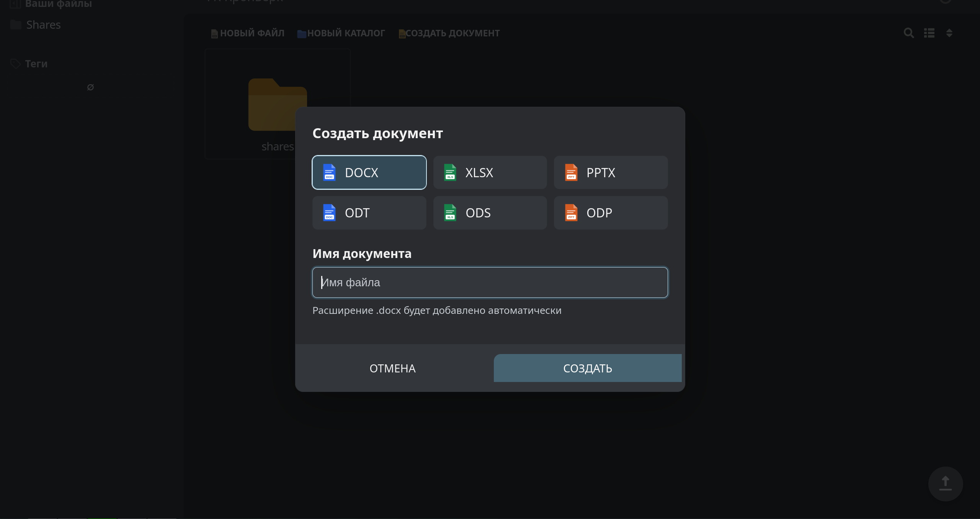This screenshot has width=980, height=519.
Task: Select the DOCX document format
Action: pos(369,172)
